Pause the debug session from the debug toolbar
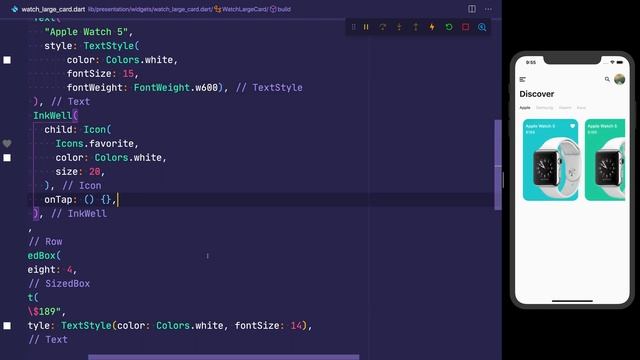The height and width of the screenshot is (360, 640). click(366, 27)
